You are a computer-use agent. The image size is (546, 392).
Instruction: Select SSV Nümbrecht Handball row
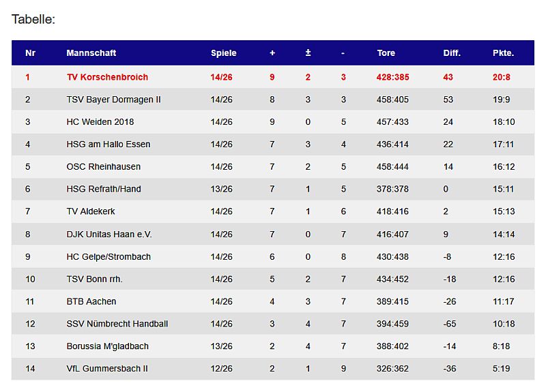(x=117, y=324)
